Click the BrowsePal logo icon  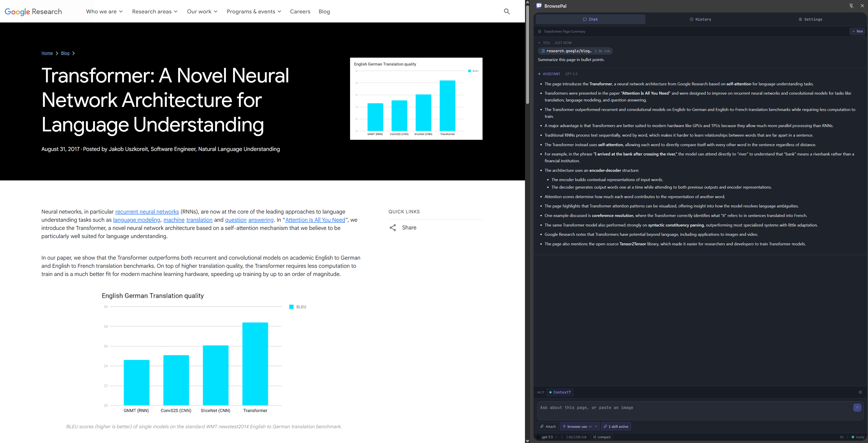pyautogui.click(x=539, y=5)
